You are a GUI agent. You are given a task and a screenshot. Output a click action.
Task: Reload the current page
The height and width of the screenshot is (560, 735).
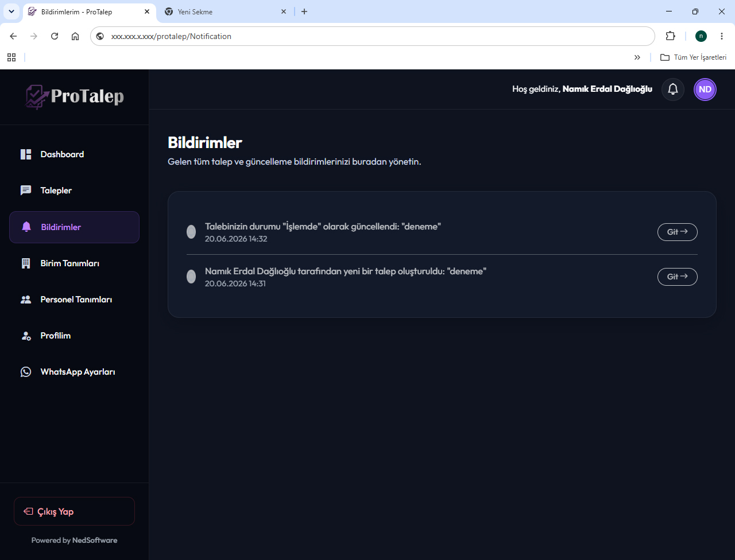[55, 36]
